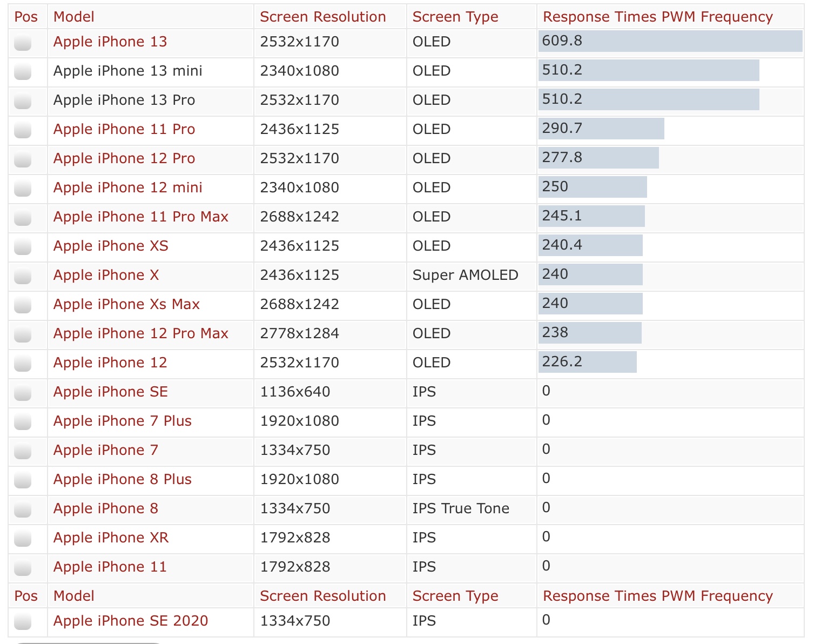Click the Apple iPhone X link
Screen dimensions: 821x644
106,275
